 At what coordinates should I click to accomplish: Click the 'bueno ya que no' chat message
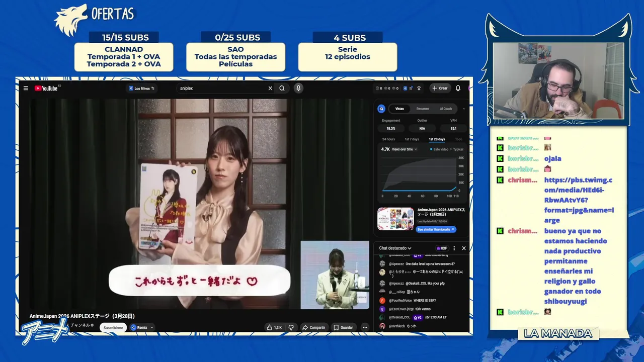576,266
